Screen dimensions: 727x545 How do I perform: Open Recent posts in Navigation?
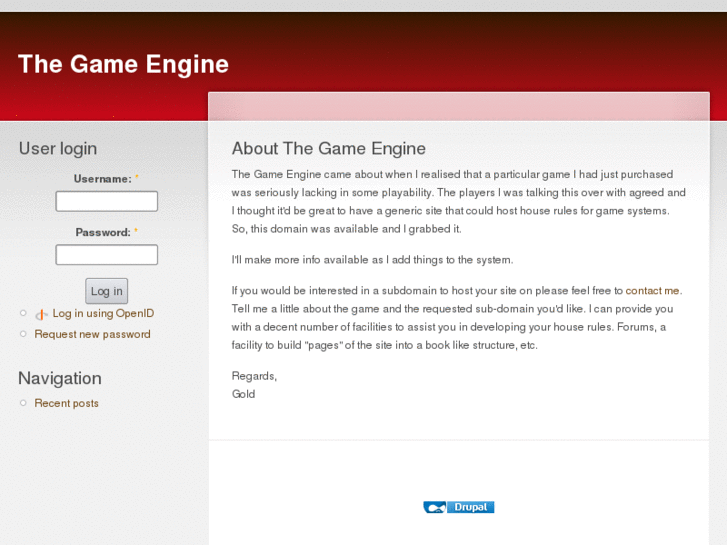pyautogui.click(x=66, y=403)
